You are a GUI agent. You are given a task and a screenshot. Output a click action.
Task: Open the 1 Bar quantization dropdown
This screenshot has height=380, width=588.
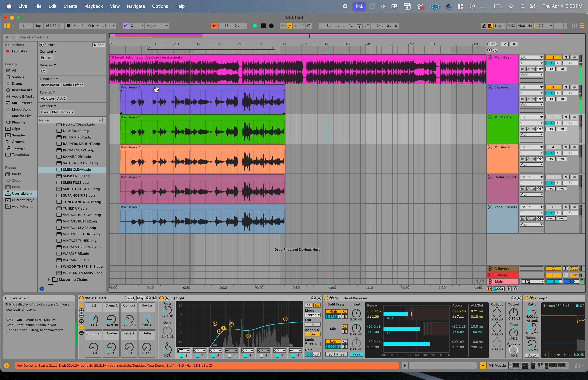point(108,26)
